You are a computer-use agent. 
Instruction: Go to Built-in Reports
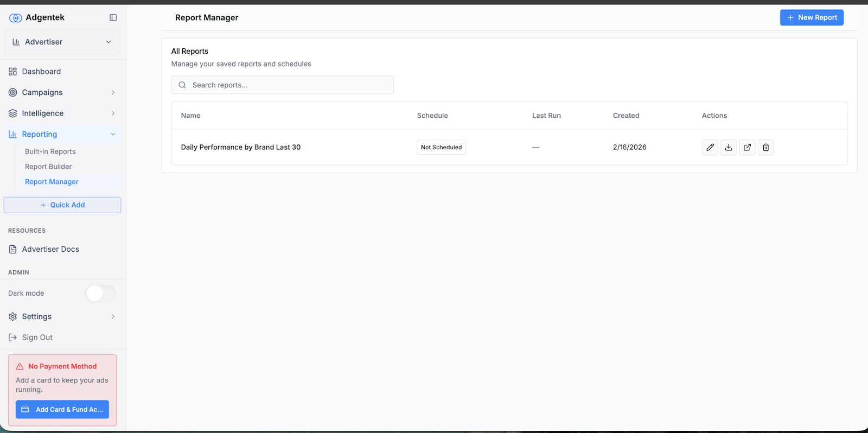tap(50, 151)
